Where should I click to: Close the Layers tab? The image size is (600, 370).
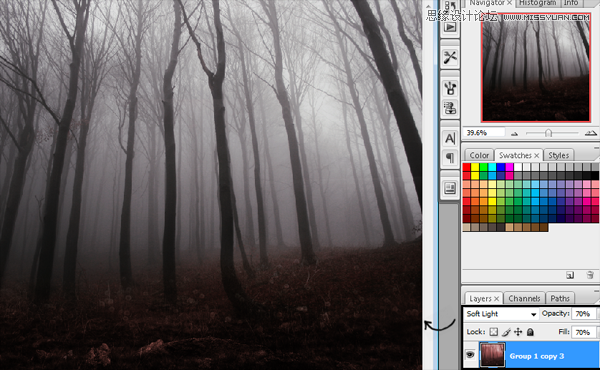point(496,298)
